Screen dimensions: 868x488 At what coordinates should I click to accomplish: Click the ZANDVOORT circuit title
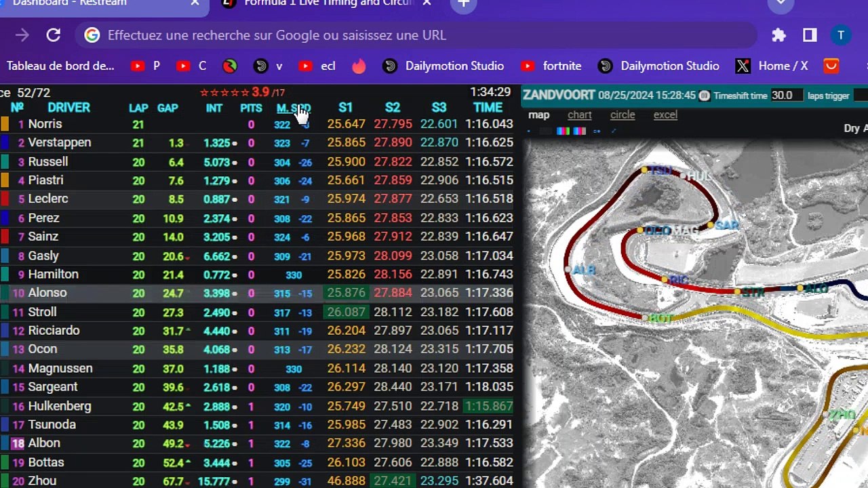559,95
